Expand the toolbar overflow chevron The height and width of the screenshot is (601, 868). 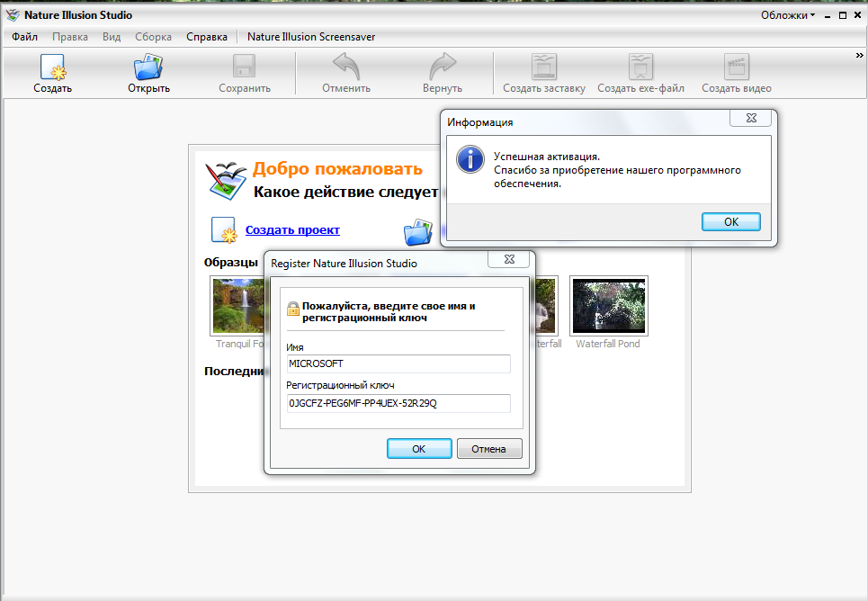tap(859, 56)
